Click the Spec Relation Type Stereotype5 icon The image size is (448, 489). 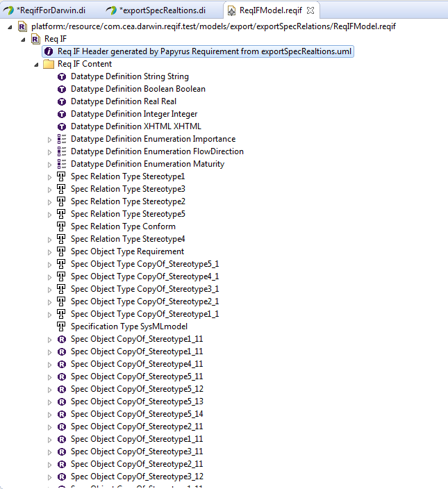(61, 214)
